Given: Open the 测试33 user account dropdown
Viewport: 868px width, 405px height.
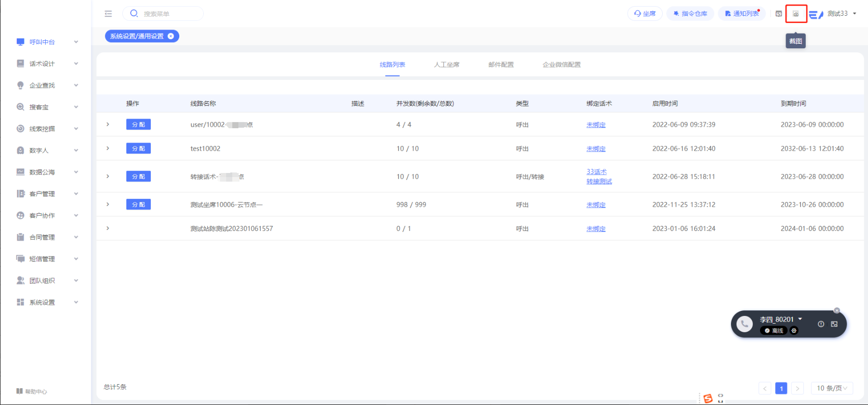Looking at the screenshot, I should 841,14.
